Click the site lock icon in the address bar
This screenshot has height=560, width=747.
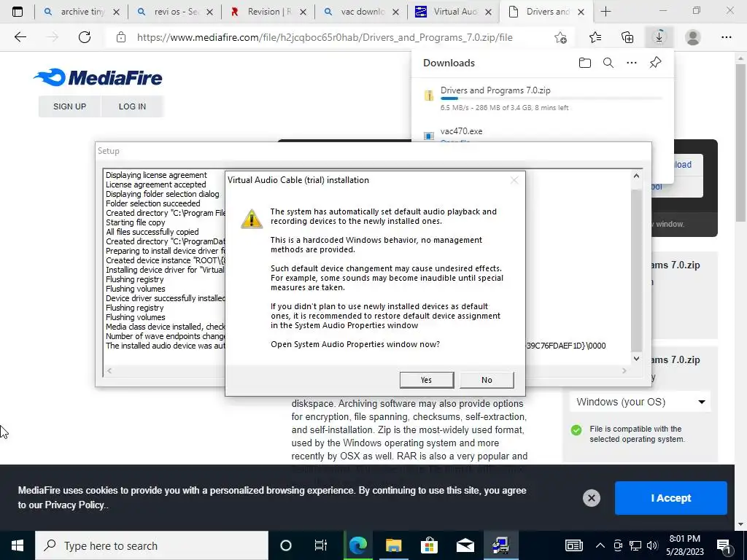pyautogui.click(x=121, y=37)
